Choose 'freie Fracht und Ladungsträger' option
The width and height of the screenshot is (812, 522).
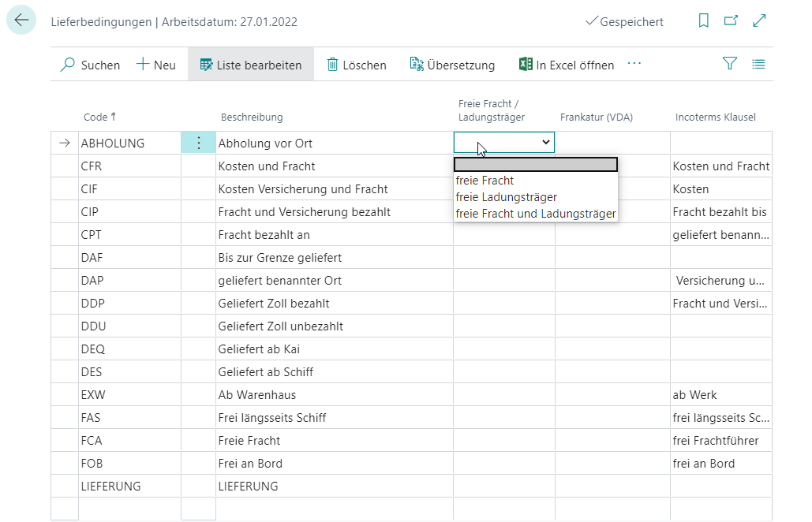pyautogui.click(x=535, y=213)
